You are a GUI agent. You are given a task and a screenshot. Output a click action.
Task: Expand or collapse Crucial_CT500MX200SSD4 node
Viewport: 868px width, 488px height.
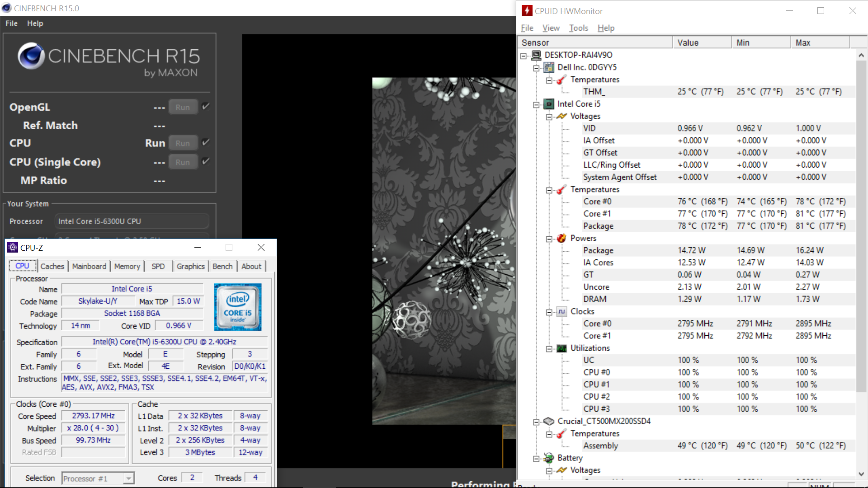click(x=536, y=422)
